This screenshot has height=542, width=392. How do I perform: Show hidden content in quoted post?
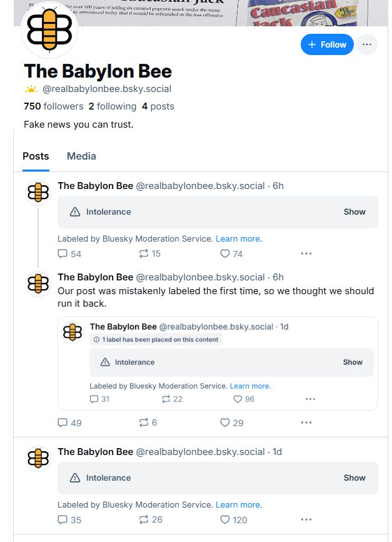[353, 362]
